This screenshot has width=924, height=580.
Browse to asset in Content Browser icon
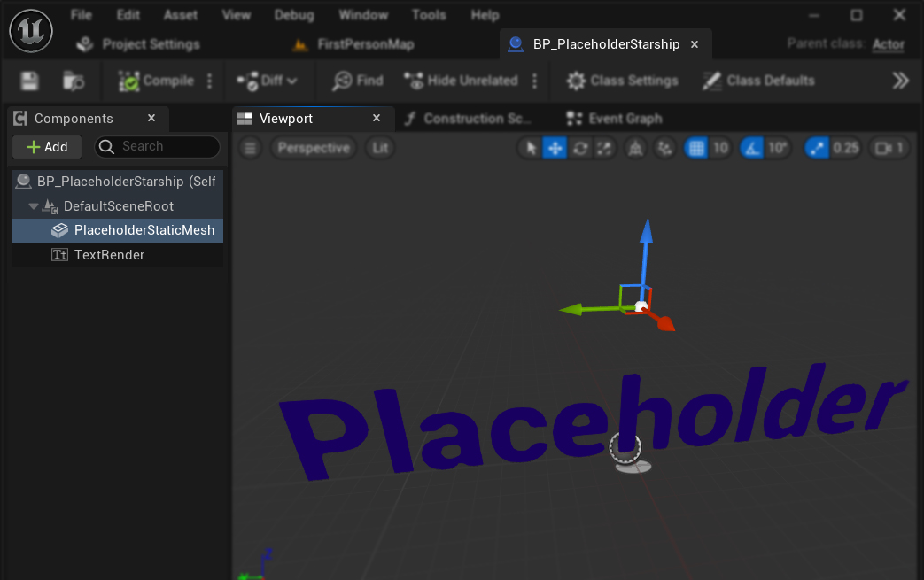point(74,81)
